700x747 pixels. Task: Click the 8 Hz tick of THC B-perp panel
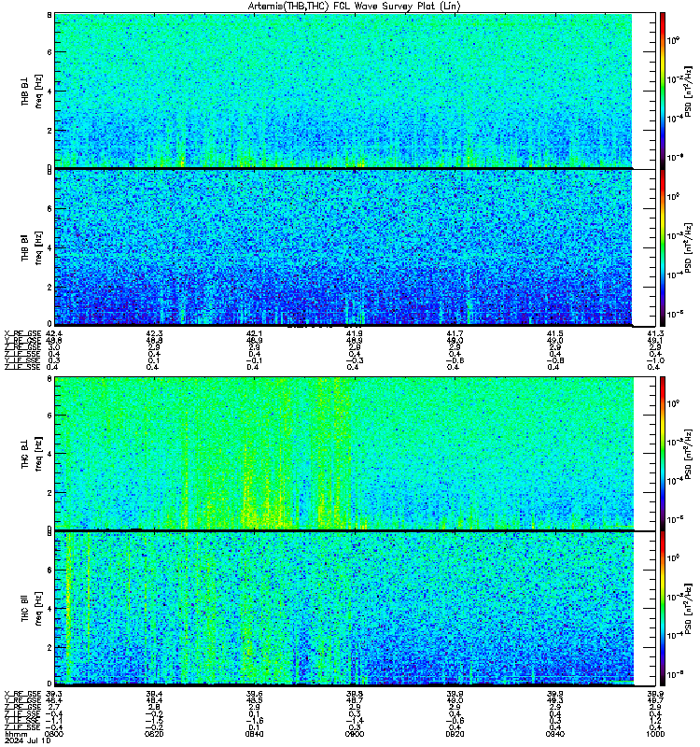point(49,379)
